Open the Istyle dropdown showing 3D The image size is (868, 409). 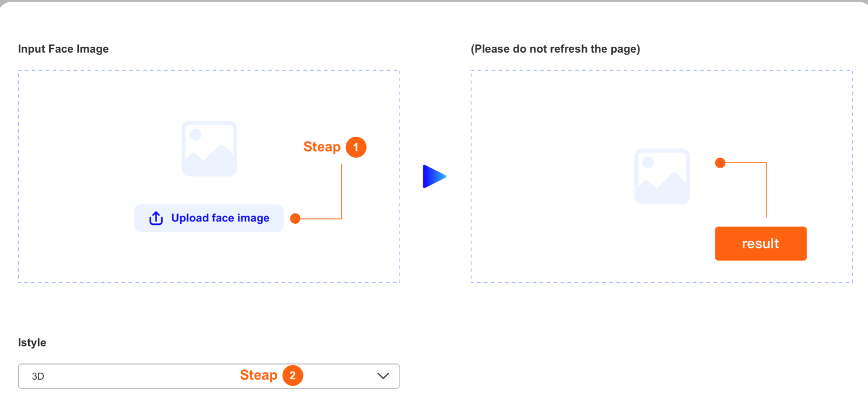[x=209, y=376]
